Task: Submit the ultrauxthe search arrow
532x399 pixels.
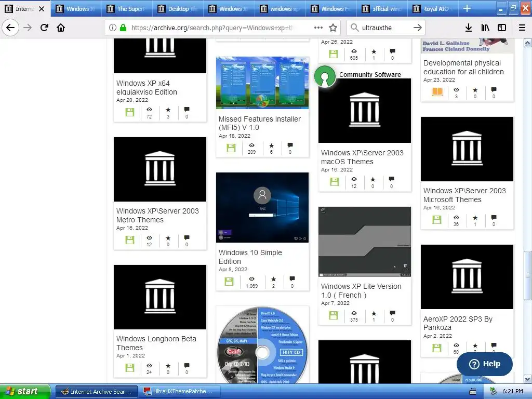Action: (418, 28)
